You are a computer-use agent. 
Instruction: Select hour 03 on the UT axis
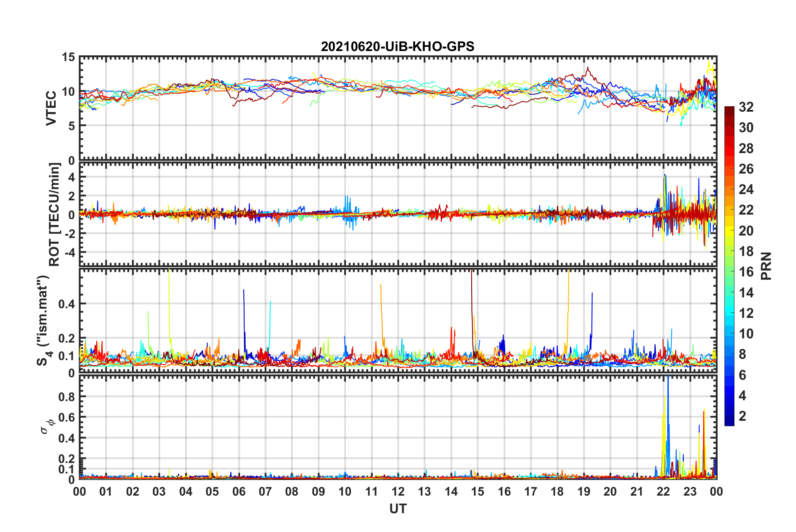click(x=159, y=491)
